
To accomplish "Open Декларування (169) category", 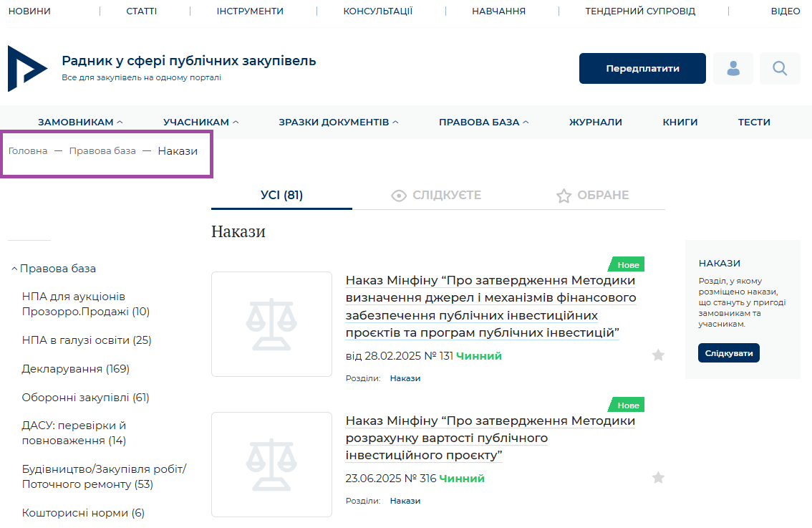I will pos(75,369).
